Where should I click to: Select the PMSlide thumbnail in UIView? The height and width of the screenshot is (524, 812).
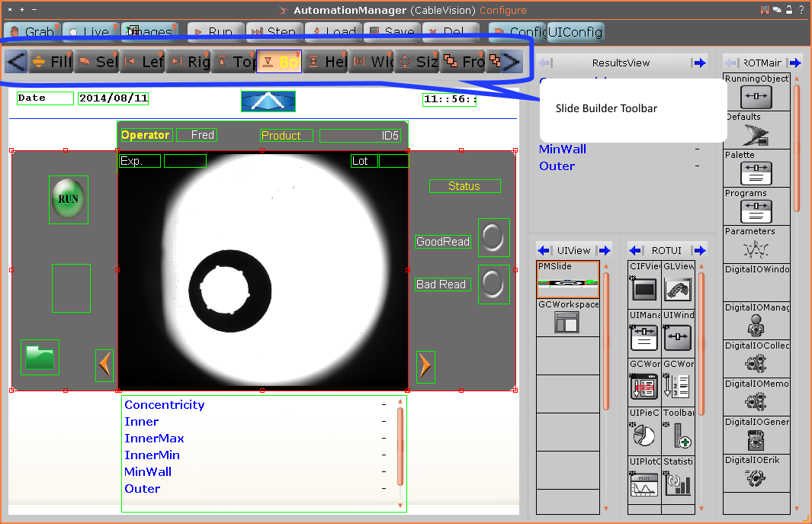pos(568,279)
